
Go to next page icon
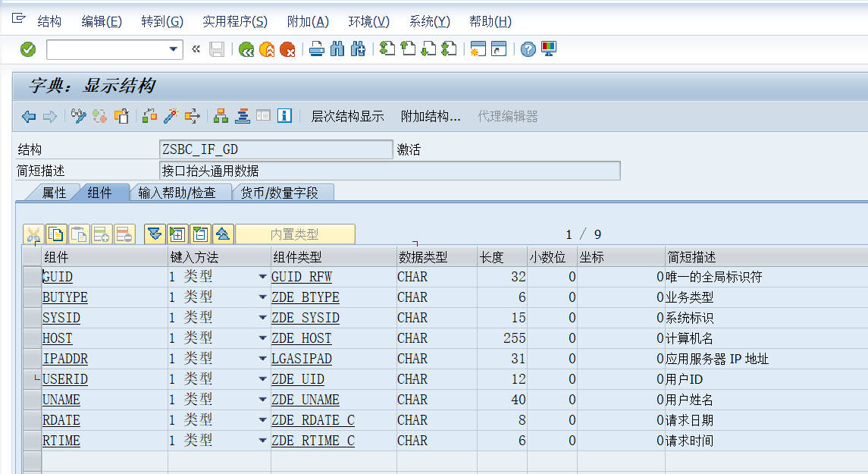[428, 49]
